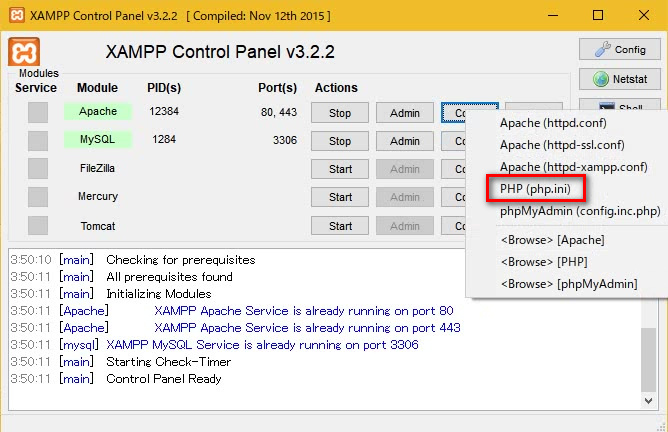
Task: Stop the MySQL module
Action: 340,141
